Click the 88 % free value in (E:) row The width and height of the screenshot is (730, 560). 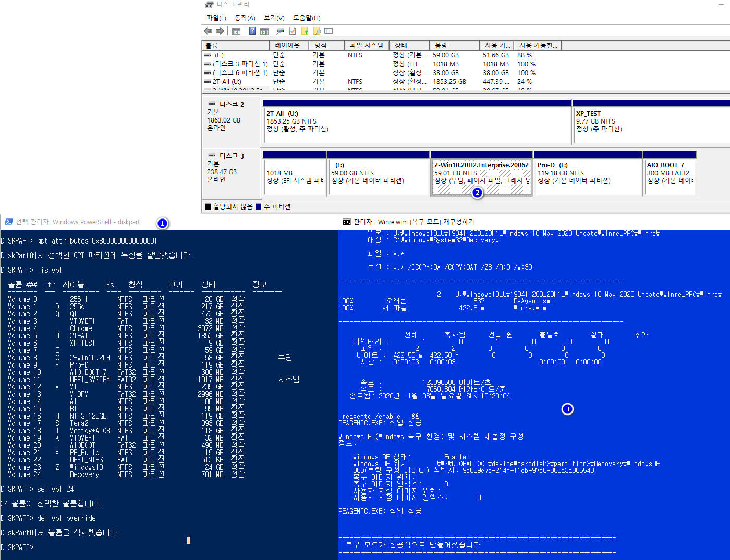coord(525,55)
